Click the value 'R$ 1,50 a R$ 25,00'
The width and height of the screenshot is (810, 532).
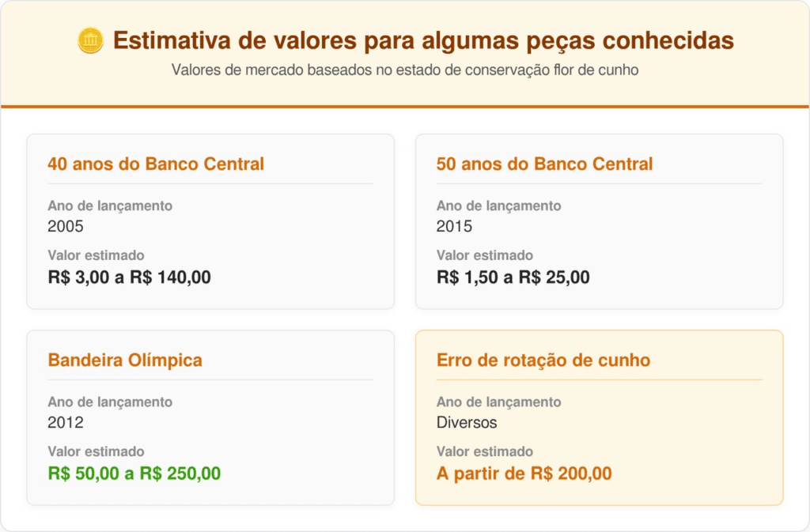[513, 277]
